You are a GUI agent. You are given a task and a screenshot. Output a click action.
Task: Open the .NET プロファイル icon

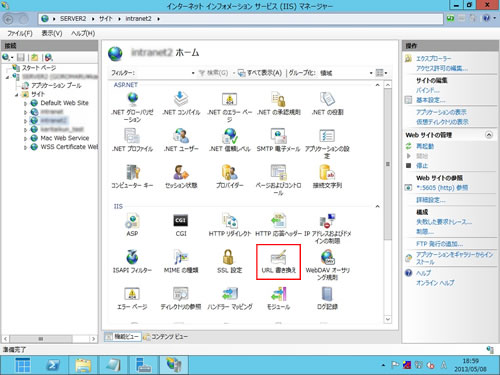(x=132, y=140)
